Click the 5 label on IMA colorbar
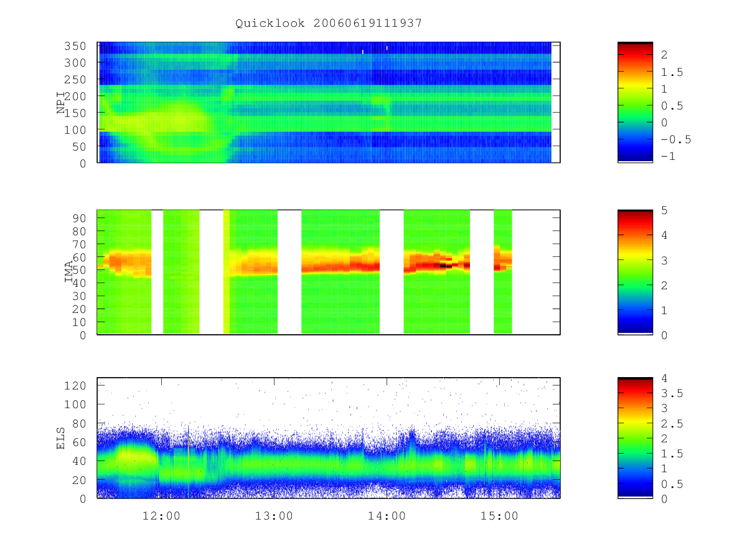Image resolution: width=747 pixels, height=560 pixels. [x=665, y=210]
